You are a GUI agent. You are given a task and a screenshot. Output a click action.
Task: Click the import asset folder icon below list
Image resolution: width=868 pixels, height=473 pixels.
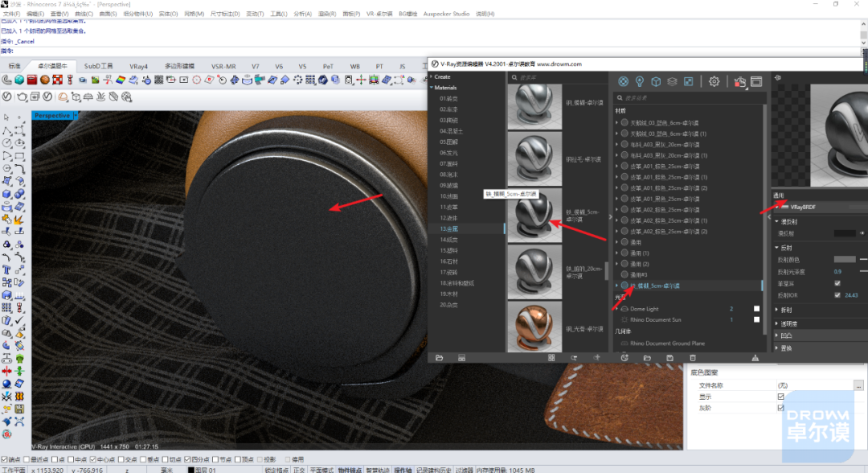click(x=647, y=358)
